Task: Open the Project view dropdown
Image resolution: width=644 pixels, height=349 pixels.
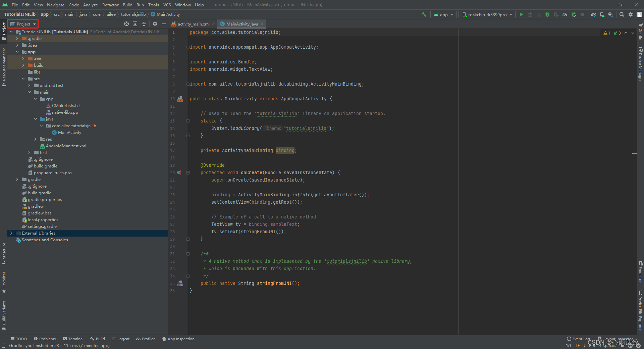Action: click(23, 24)
